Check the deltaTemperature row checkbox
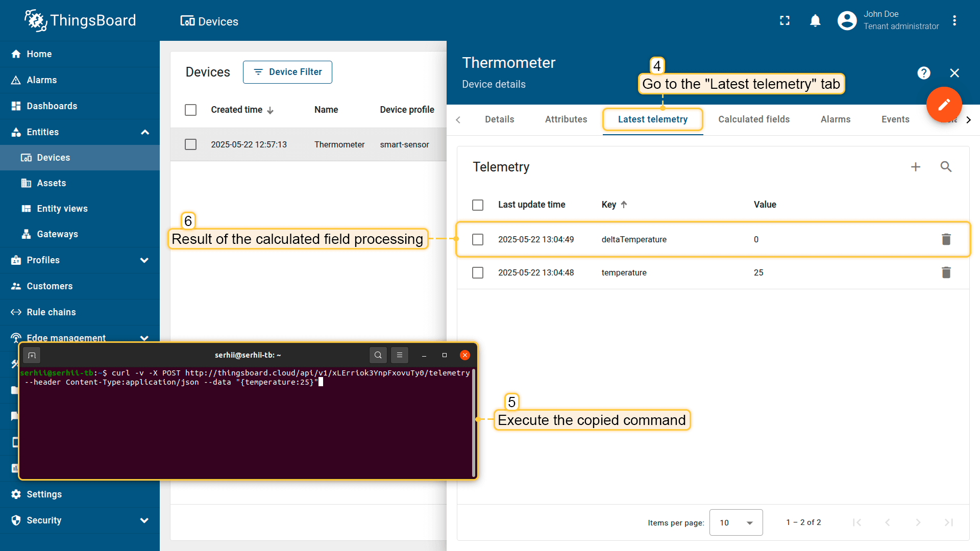 [478, 239]
